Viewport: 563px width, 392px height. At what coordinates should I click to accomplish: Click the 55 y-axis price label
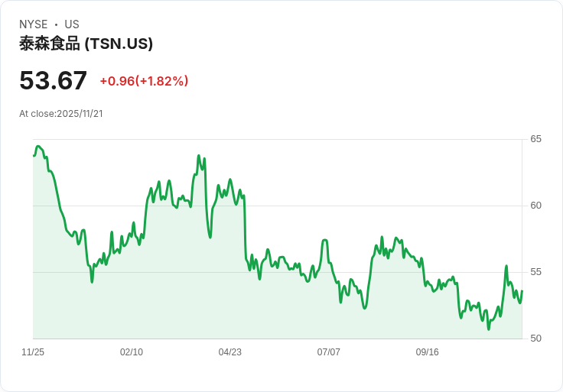pos(536,272)
